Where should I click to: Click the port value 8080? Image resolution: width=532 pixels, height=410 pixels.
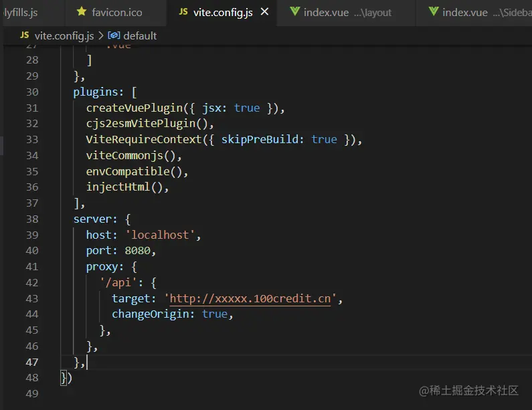[137, 251]
